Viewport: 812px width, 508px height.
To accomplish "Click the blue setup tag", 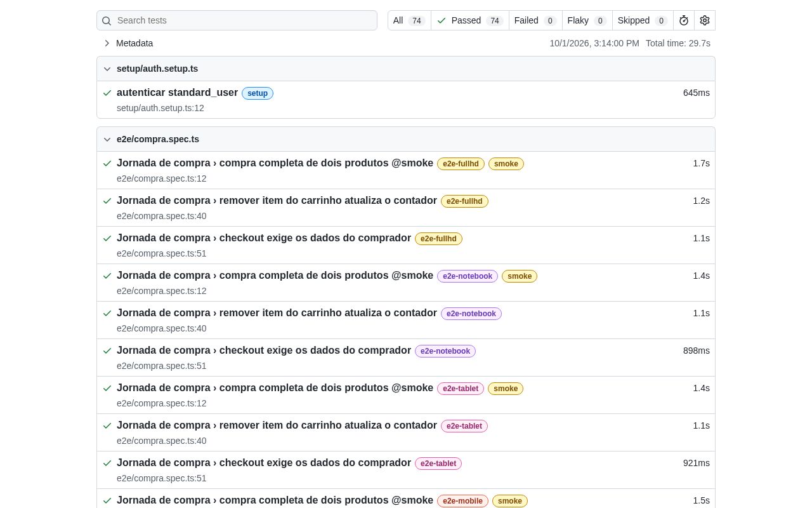I will click(x=258, y=93).
